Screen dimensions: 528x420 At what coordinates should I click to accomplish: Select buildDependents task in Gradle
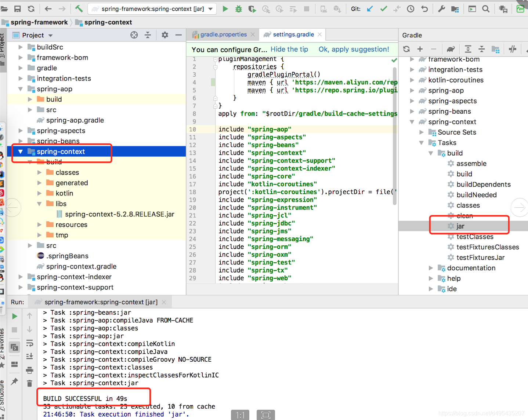(483, 185)
